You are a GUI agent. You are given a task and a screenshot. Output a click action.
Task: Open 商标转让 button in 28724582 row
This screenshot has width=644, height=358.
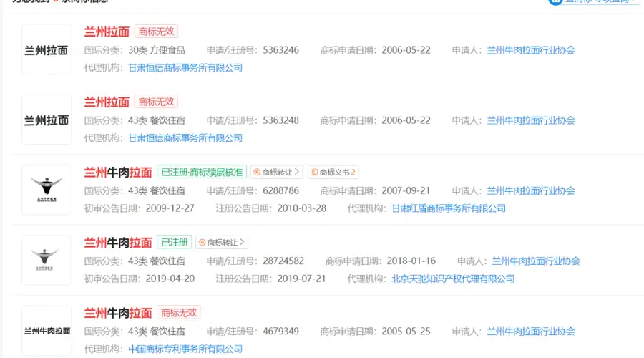click(222, 243)
